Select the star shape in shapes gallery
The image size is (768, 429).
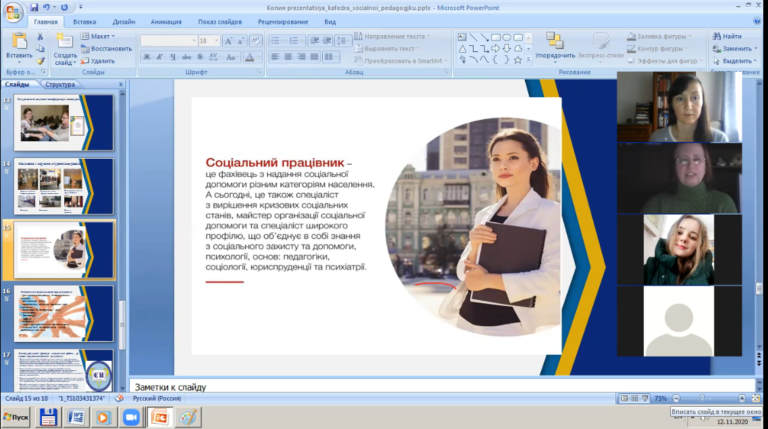(x=517, y=60)
